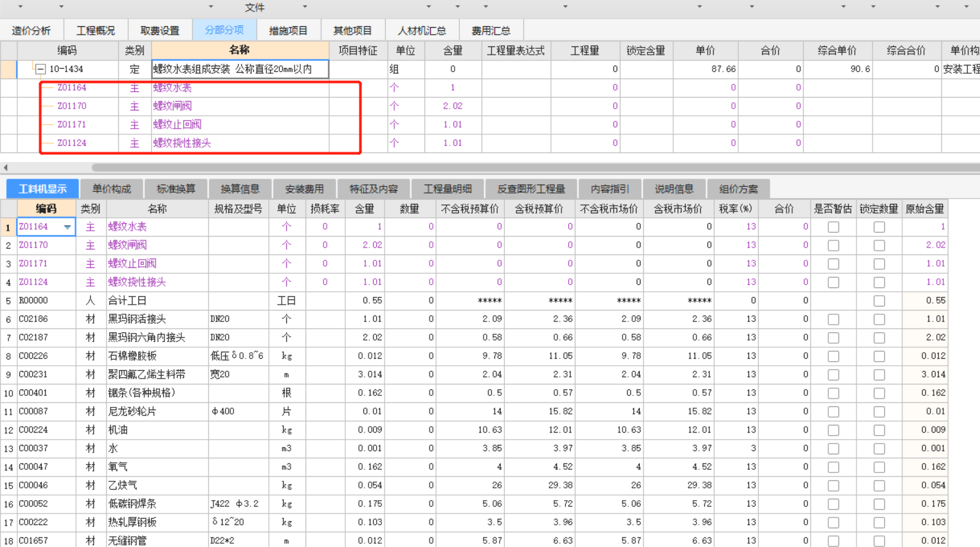Open the 换算信息 tab
Viewport: 980px width, 547px height.
point(240,189)
